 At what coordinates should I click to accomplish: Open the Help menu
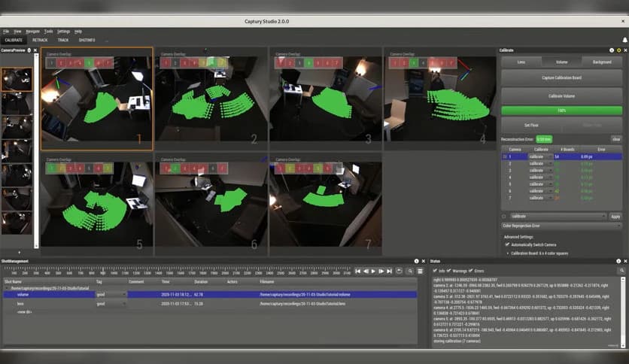(x=78, y=32)
